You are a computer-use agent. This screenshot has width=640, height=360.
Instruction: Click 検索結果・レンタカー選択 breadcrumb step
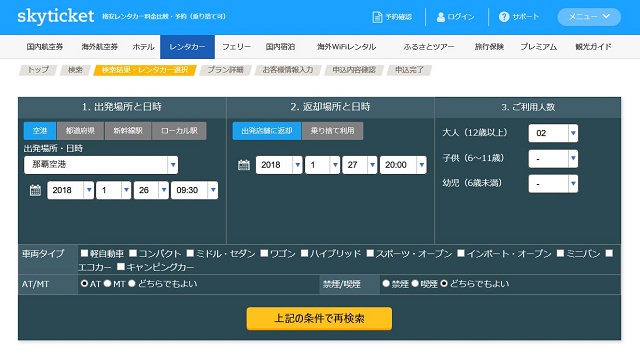pyautogui.click(x=145, y=70)
